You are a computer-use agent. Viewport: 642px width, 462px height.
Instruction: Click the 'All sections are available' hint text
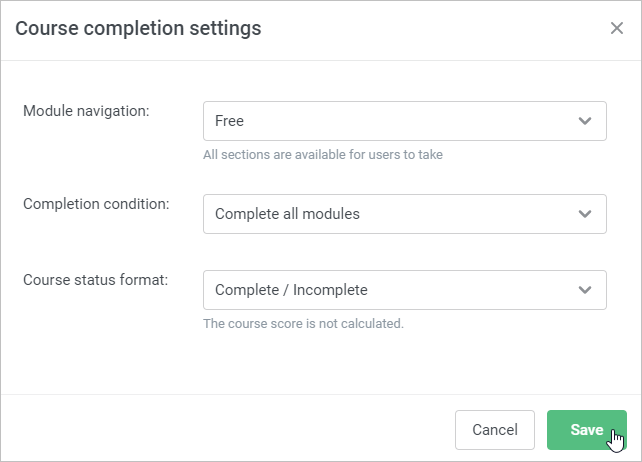(323, 154)
